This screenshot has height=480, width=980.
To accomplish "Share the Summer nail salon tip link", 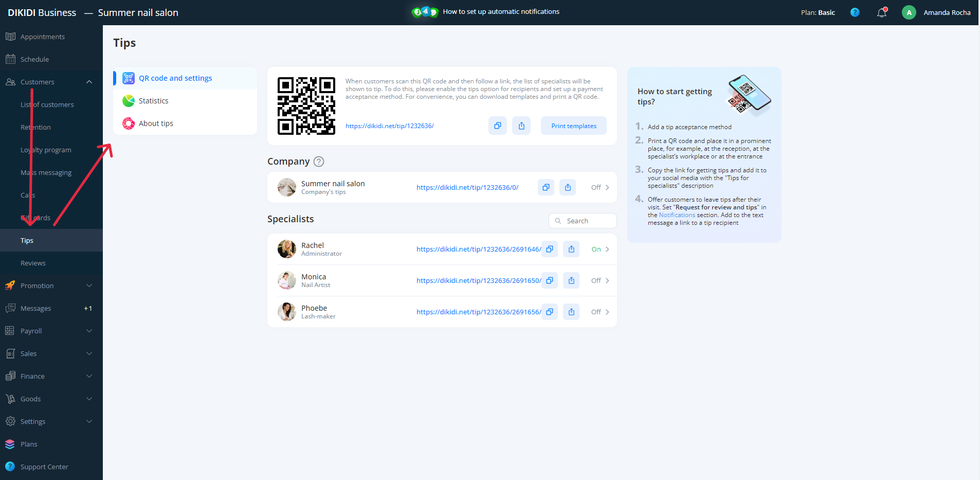I will point(568,187).
